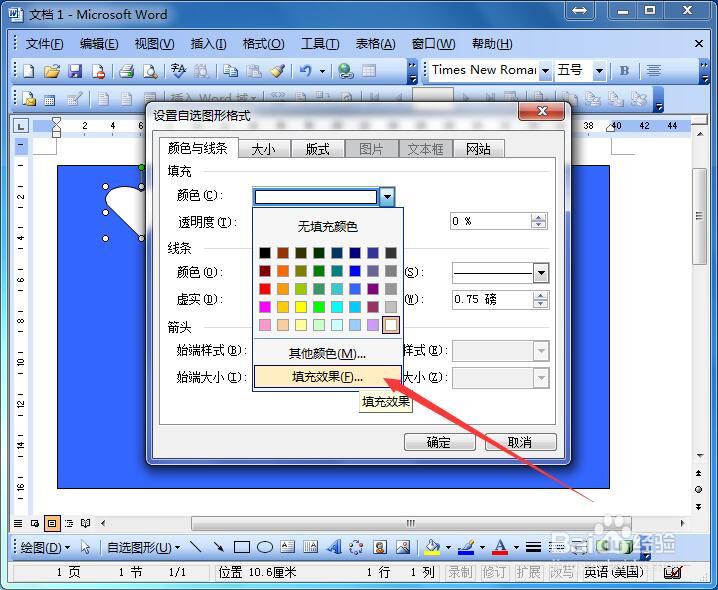Switch to the 网站 tab
718x590 pixels.
(479, 149)
